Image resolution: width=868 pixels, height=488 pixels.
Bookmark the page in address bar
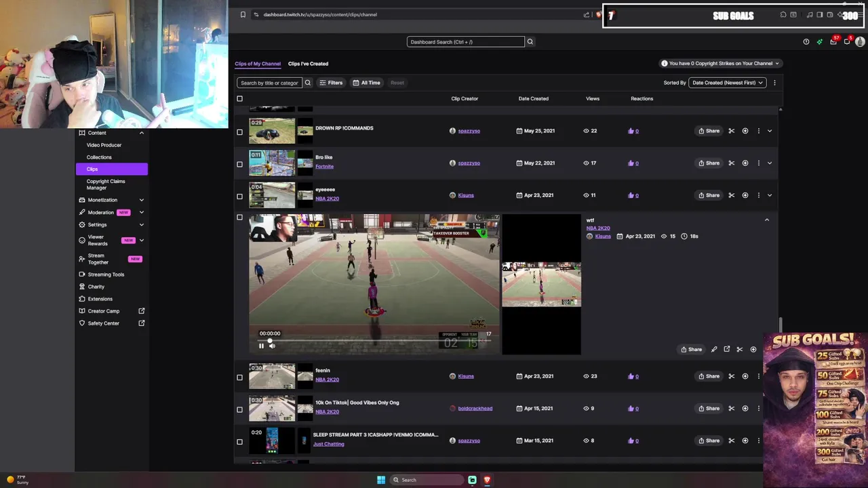pyautogui.click(x=243, y=14)
